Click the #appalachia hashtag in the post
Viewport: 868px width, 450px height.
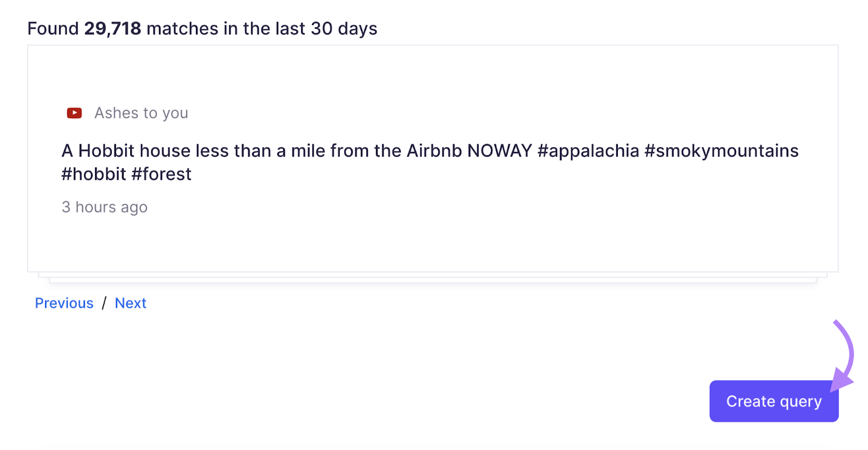point(588,151)
